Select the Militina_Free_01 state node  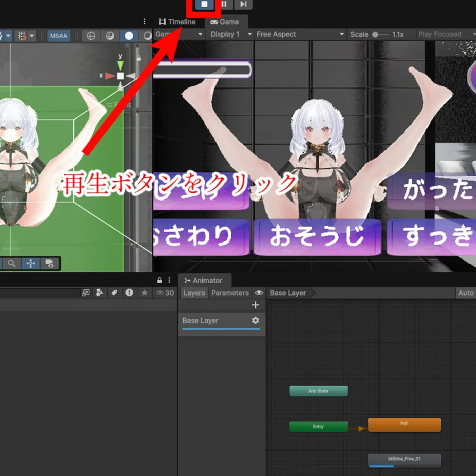[405, 460]
